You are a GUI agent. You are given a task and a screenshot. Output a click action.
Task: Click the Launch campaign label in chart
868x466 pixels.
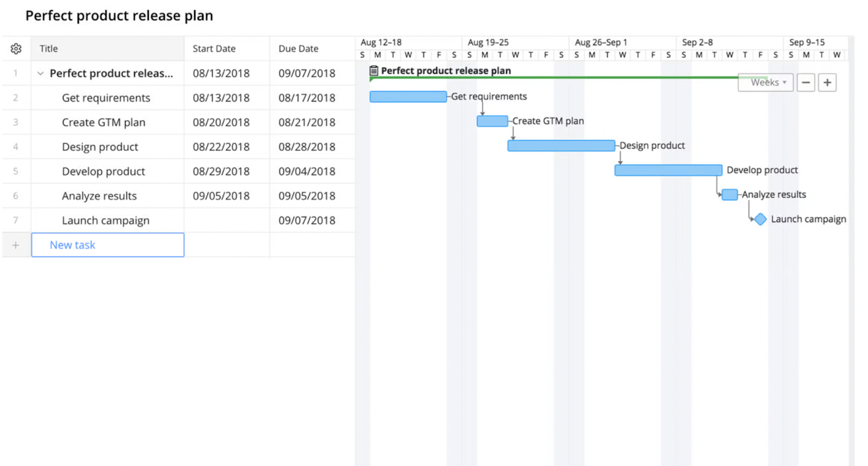click(x=808, y=219)
